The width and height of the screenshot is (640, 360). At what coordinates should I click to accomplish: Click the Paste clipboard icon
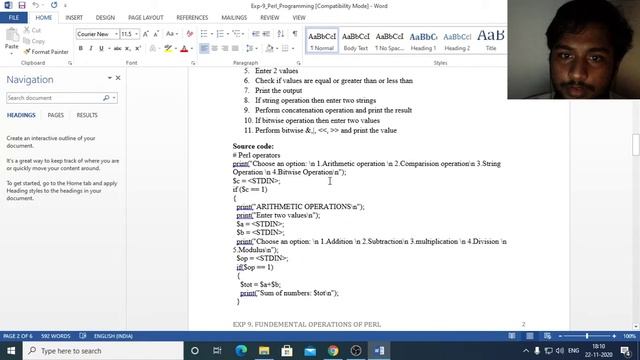tap(12, 35)
